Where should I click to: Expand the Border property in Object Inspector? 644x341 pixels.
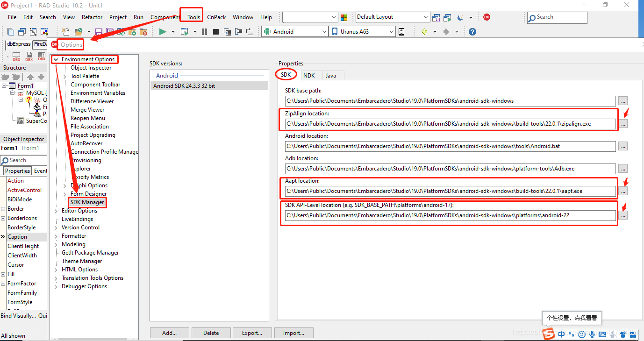[x=3, y=209]
